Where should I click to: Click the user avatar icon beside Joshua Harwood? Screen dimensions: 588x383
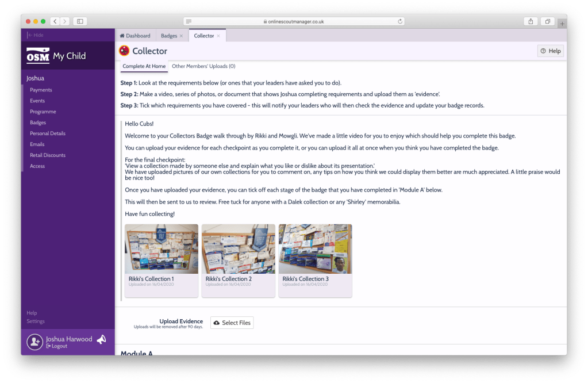pos(34,342)
